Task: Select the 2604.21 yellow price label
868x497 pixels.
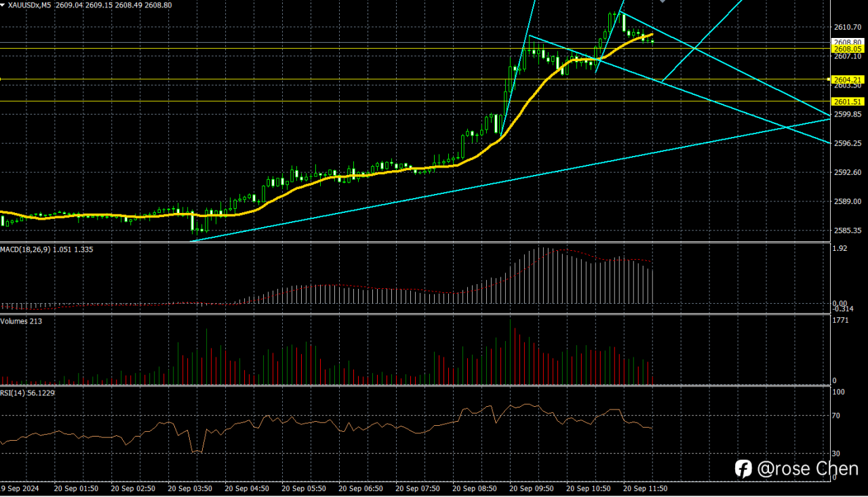Action: [848, 79]
